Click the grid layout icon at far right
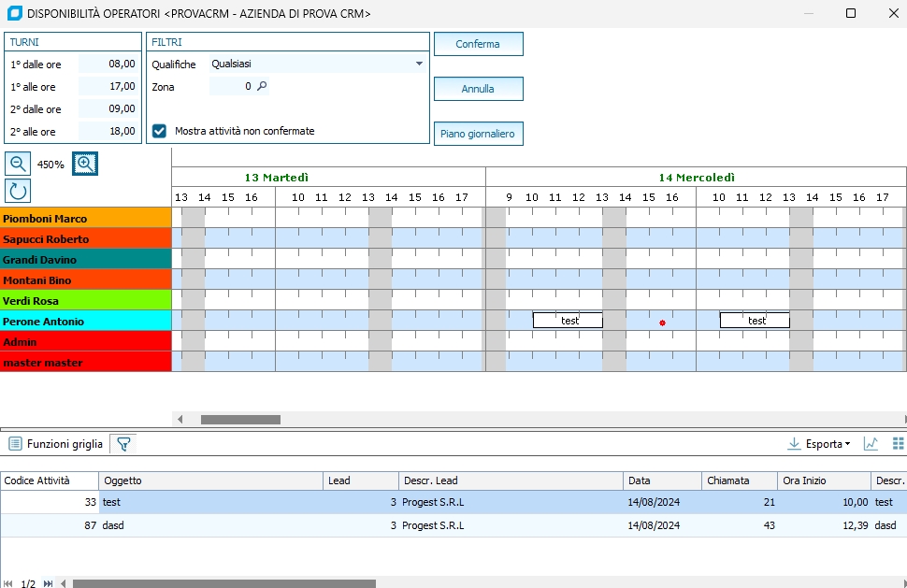907x588 pixels. tap(898, 444)
